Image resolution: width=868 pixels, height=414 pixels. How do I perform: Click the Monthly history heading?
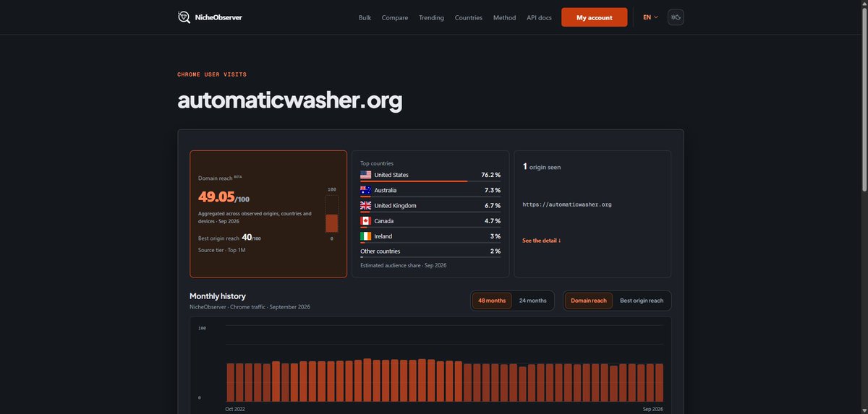(x=218, y=296)
